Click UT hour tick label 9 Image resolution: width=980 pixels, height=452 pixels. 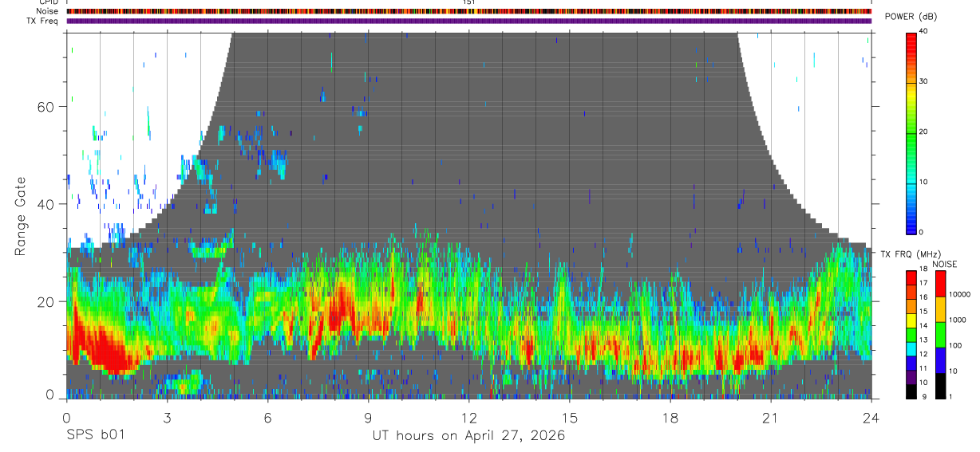pos(368,418)
